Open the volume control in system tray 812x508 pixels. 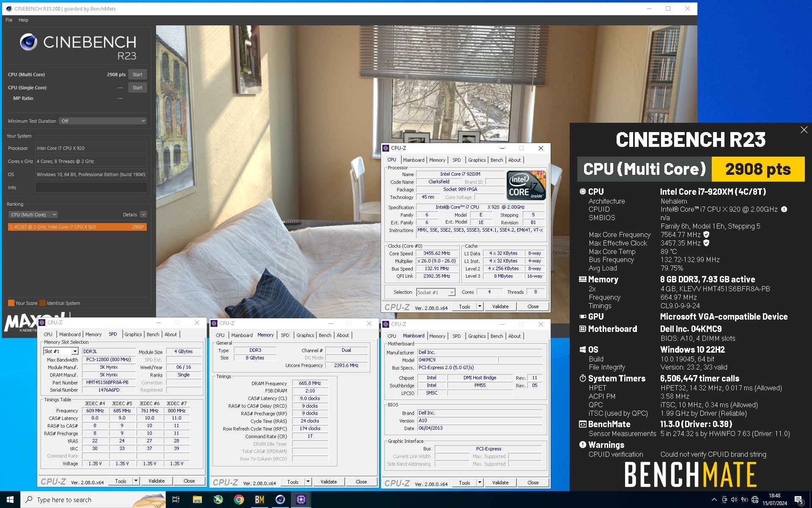[x=734, y=500]
